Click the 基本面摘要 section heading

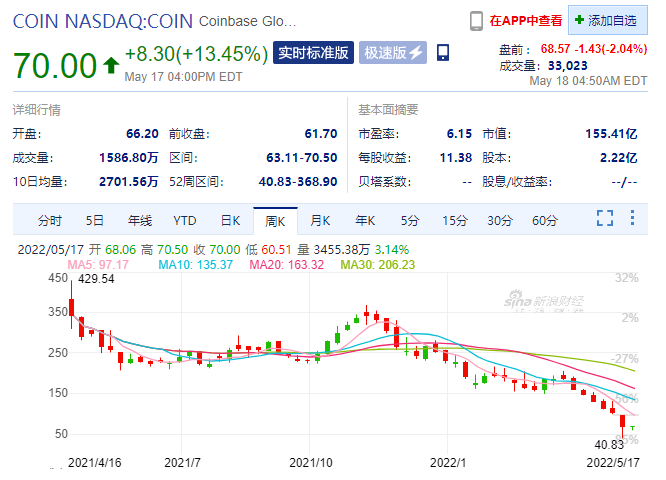388,110
